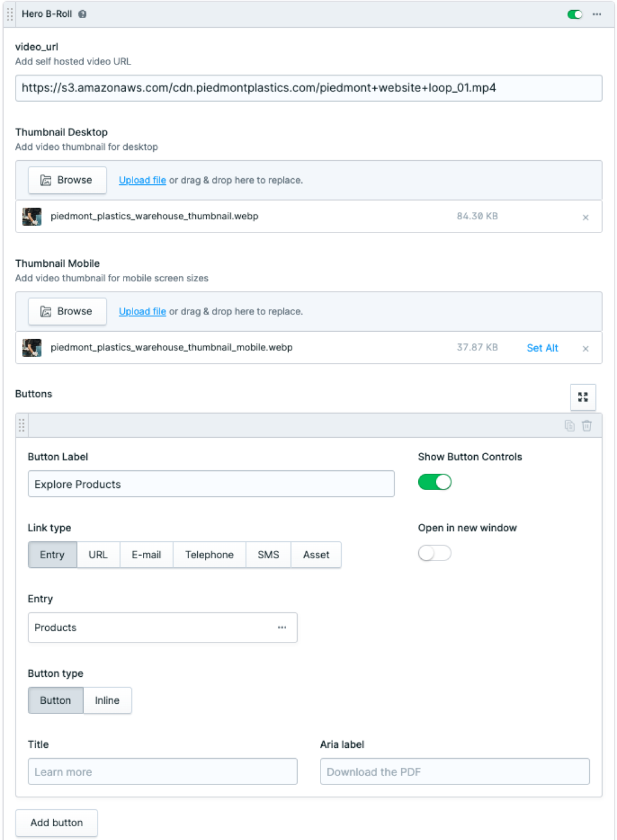Click the button row drag handle
617x840 pixels.
22,426
